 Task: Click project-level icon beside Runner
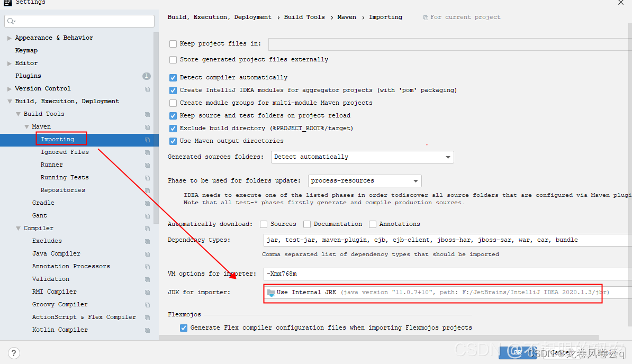coord(148,165)
